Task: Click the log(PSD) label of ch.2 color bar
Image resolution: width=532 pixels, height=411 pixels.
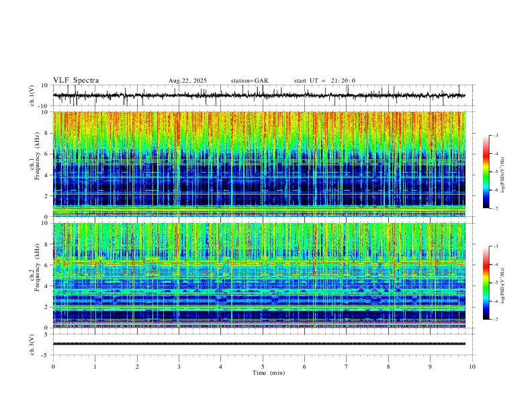Action: (x=502, y=285)
